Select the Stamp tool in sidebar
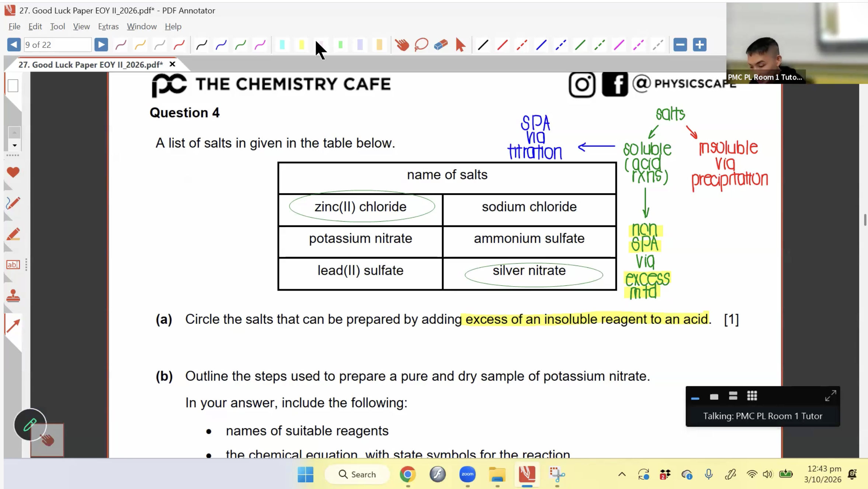 coord(13,296)
